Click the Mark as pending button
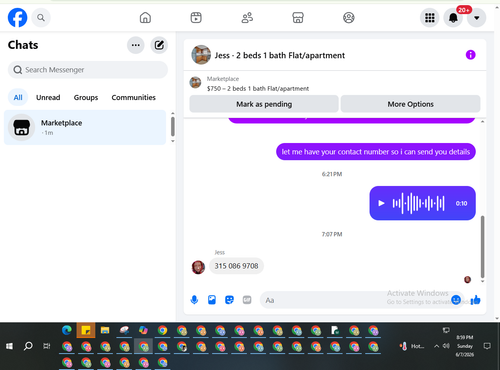This screenshot has width=500, height=370. tap(264, 104)
